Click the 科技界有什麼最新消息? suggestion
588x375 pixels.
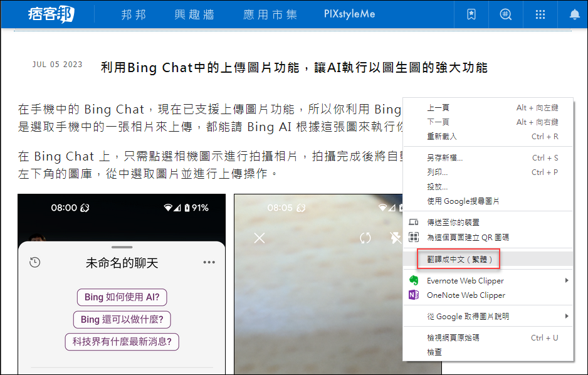pos(122,342)
